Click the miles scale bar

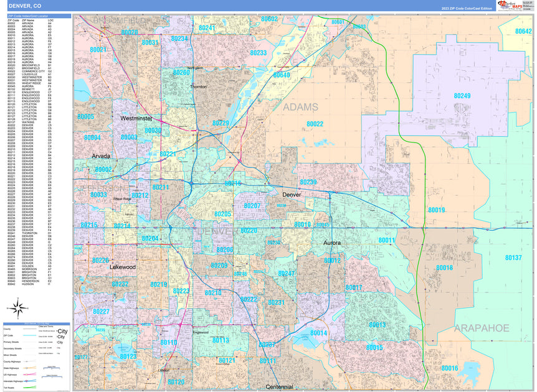point(52,368)
